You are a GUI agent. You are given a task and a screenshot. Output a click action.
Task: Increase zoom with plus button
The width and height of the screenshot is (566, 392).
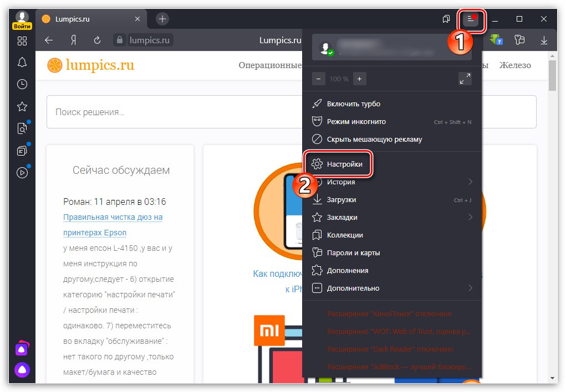(360, 79)
